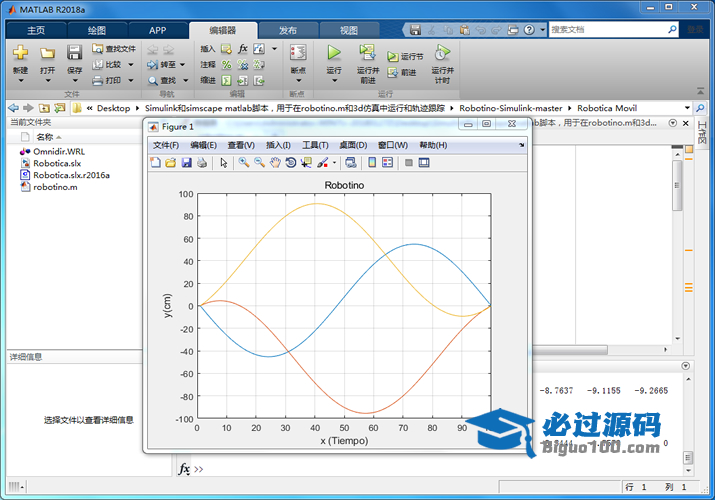
Task: Click Find Files (查找文件)
Action: click(x=114, y=48)
